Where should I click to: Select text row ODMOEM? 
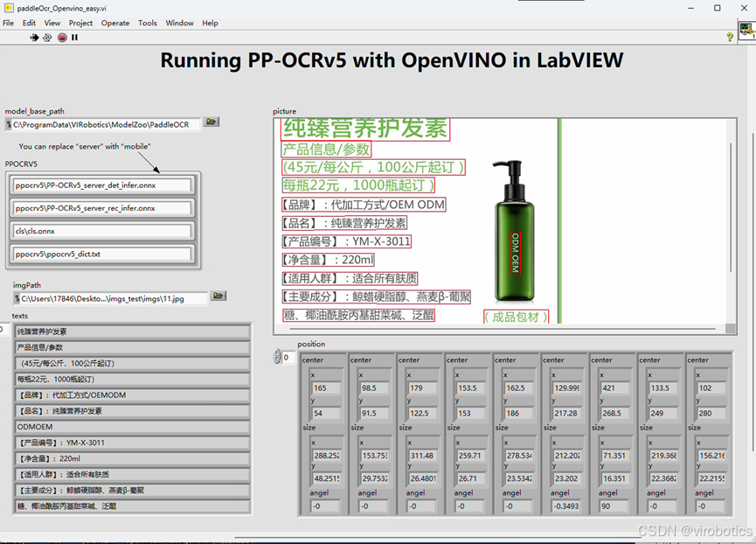(x=133, y=427)
